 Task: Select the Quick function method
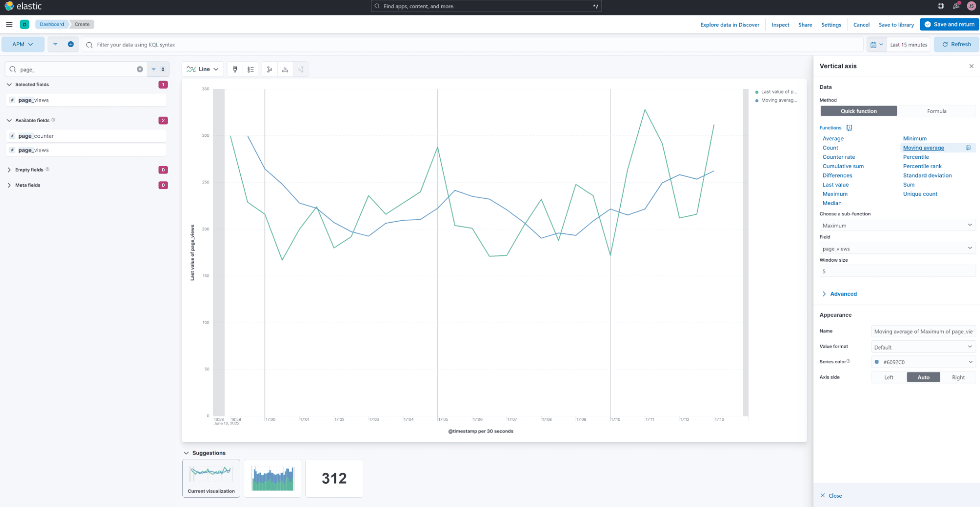tap(858, 111)
